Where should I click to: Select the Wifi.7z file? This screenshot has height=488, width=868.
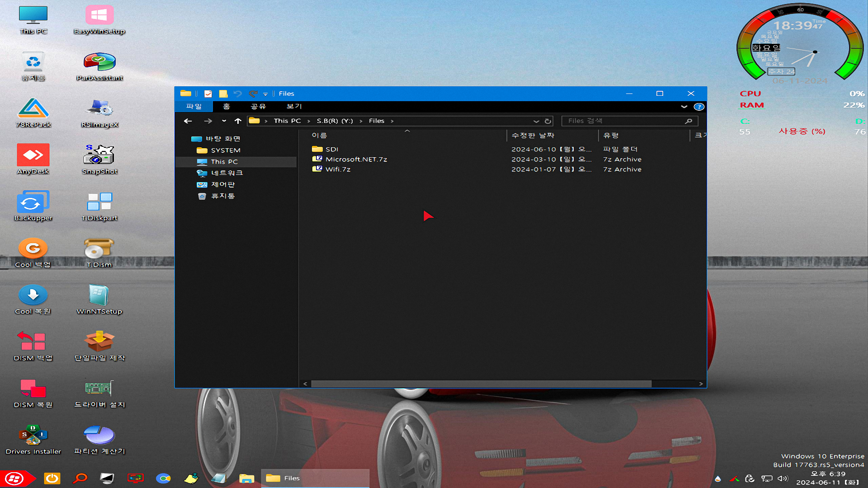click(331, 169)
